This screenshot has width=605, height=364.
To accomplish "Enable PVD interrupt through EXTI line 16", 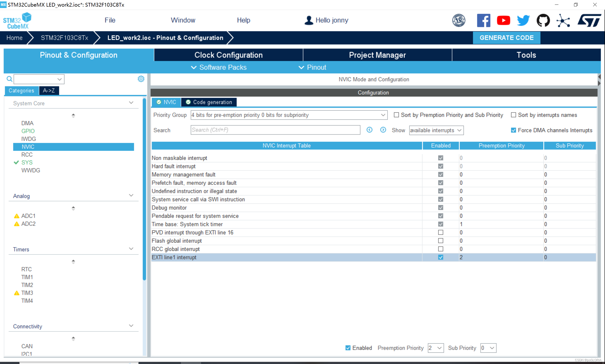I will pyautogui.click(x=440, y=232).
